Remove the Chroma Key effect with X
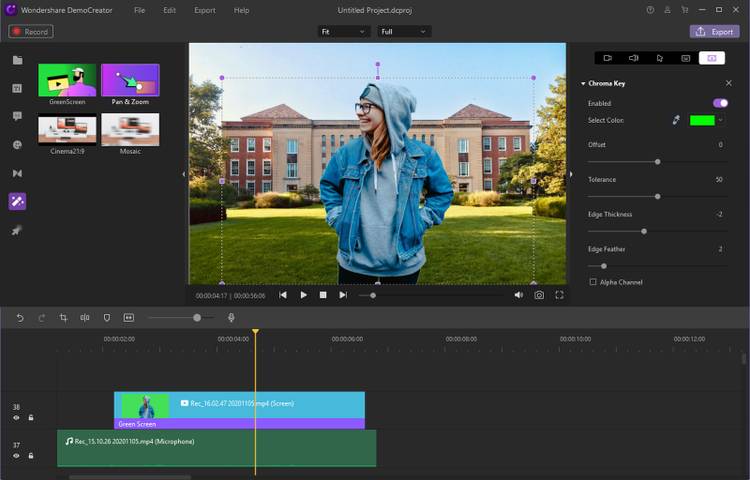 (x=728, y=83)
